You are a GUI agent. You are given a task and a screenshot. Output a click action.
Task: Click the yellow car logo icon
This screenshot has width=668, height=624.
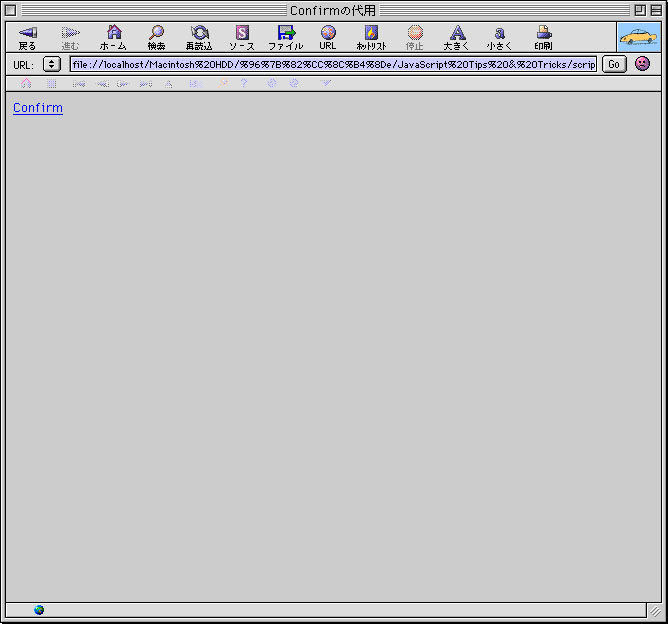639,37
